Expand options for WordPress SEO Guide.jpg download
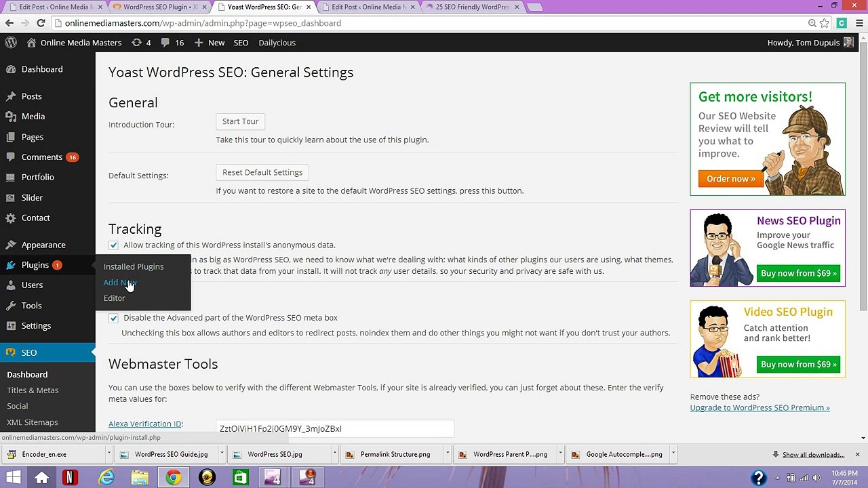 221,454
